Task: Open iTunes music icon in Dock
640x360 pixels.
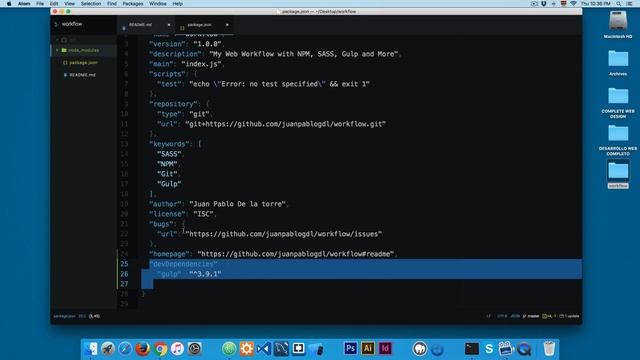Action: tap(177, 349)
